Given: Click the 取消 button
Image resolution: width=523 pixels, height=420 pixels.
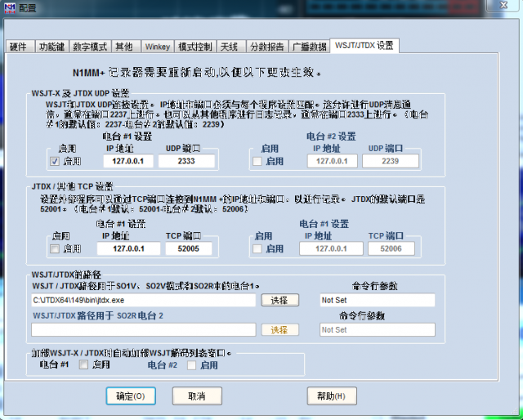Looking at the screenshot, I should (197, 396).
